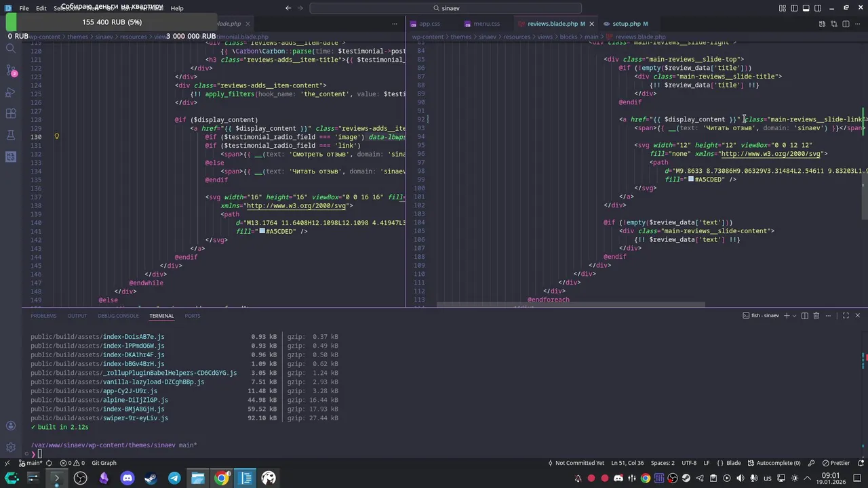
Task: Switch to PROBLEMS panel tab
Action: [43, 316]
